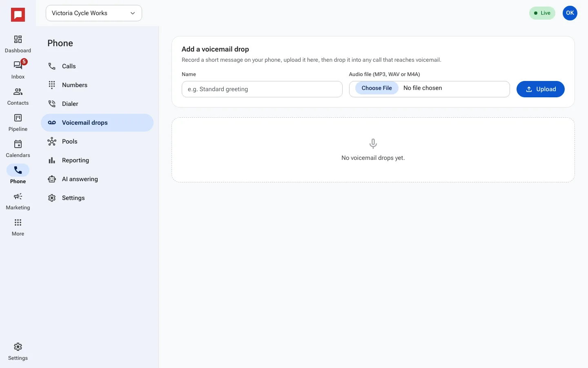
Task: Click the Dialer phone icon
Action: [52, 104]
